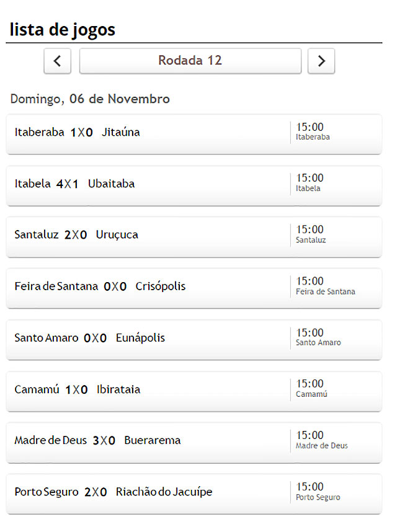Image resolution: width=397 pixels, height=532 pixels.
Task: Open the Itaberaba vs Jitaúna match
Action: point(194,135)
